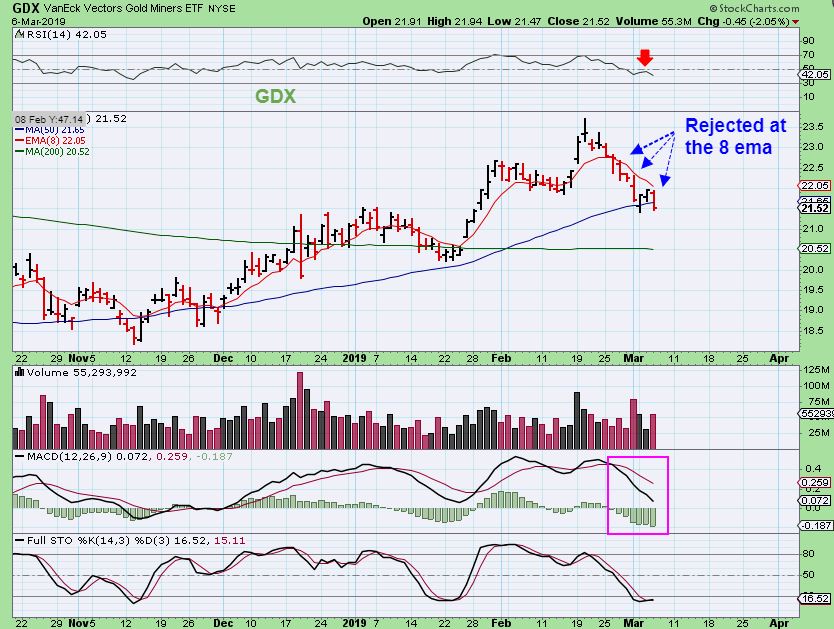834x629 pixels.
Task: Click the red 22.05 EMA price tag
Action: click(815, 186)
